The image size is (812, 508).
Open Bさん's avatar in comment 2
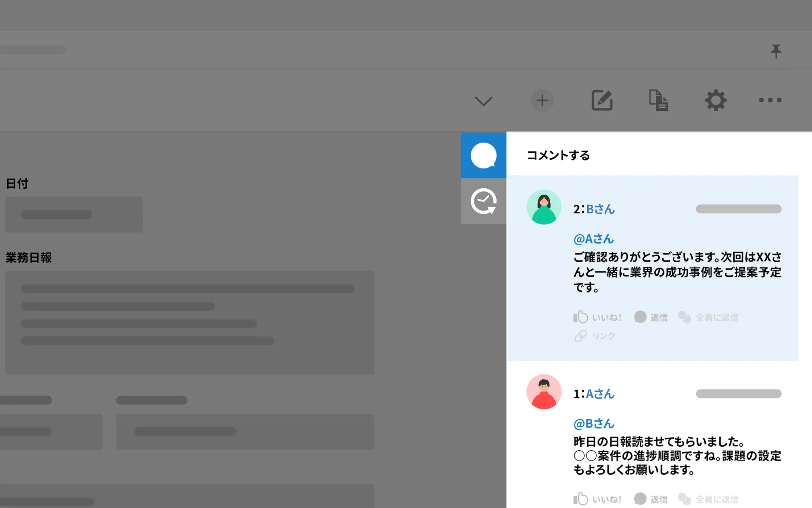tap(544, 207)
